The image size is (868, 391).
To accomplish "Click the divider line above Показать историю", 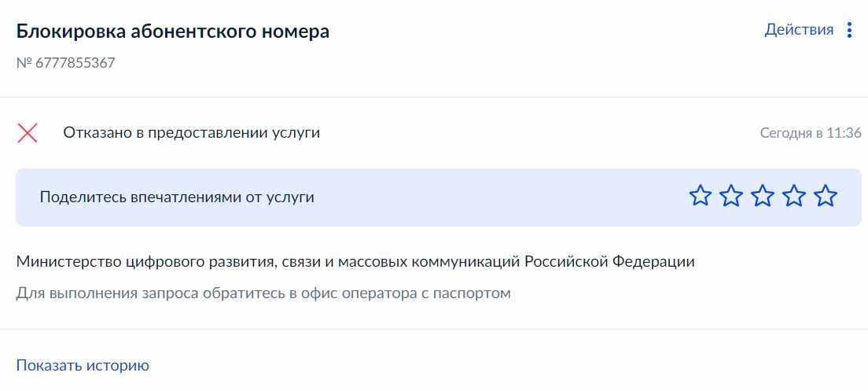I will (434, 330).
